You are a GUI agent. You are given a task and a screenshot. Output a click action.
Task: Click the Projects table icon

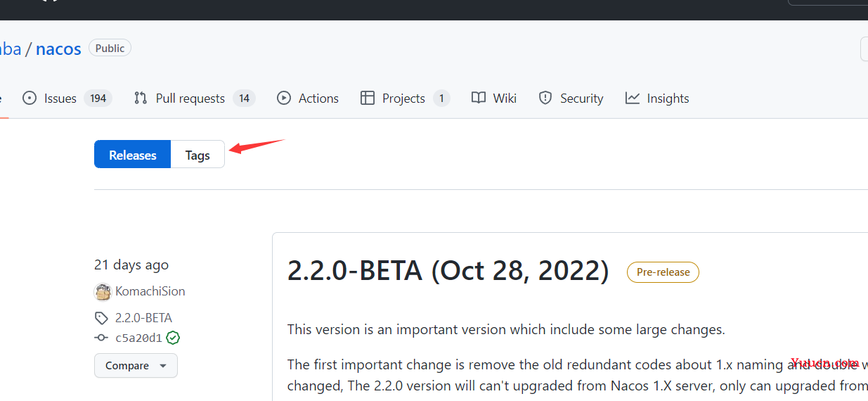(x=368, y=98)
